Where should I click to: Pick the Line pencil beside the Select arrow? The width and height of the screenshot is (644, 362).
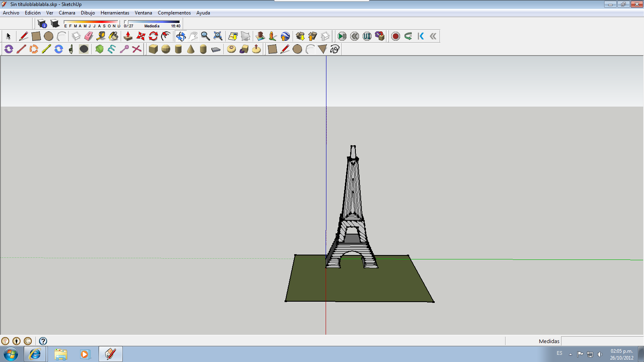23,36
